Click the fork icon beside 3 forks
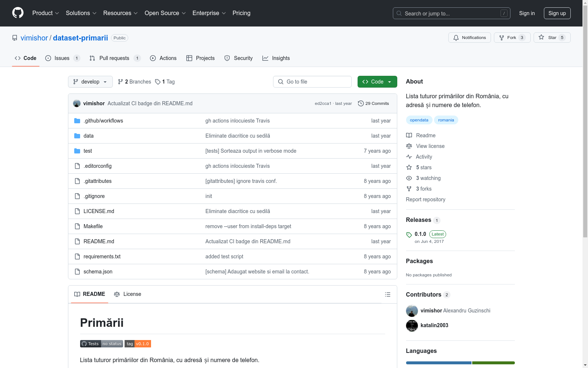 tap(409, 189)
